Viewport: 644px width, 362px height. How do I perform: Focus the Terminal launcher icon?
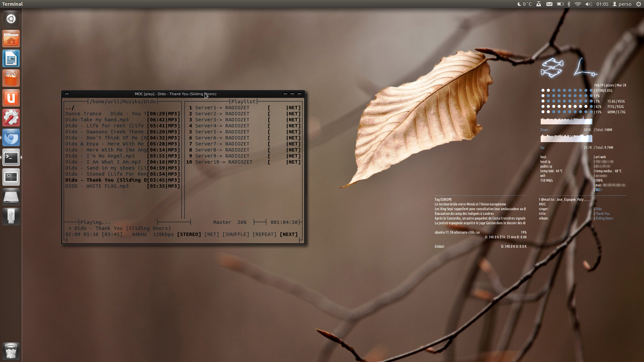(x=11, y=157)
